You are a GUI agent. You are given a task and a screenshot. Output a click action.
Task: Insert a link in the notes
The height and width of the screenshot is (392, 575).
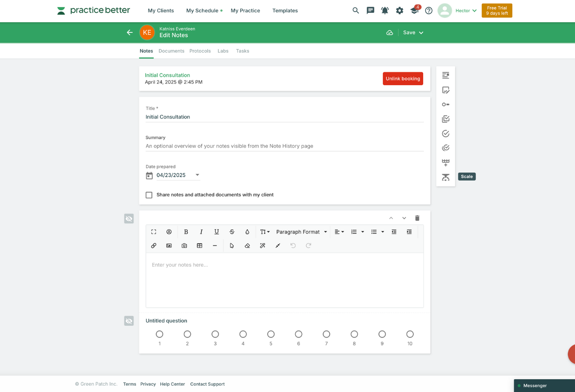pyautogui.click(x=154, y=245)
